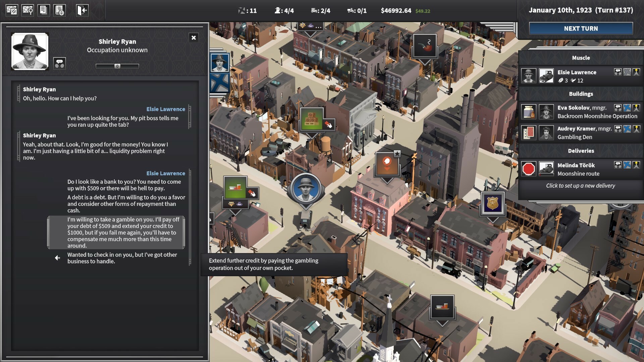The width and height of the screenshot is (644, 362).
Task: Collapse the Muscle section header
Action: tap(581, 58)
